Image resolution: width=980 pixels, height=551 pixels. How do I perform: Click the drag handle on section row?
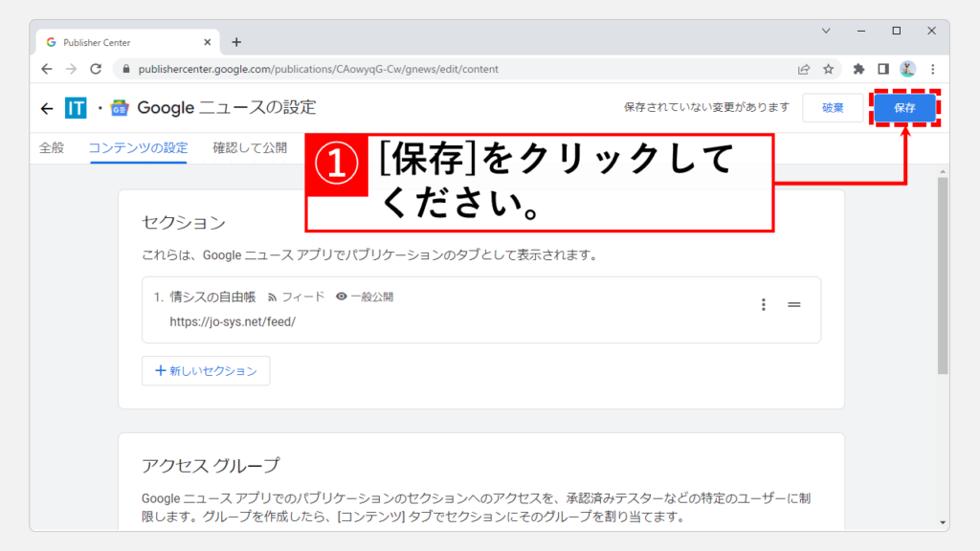tap(793, 304)
